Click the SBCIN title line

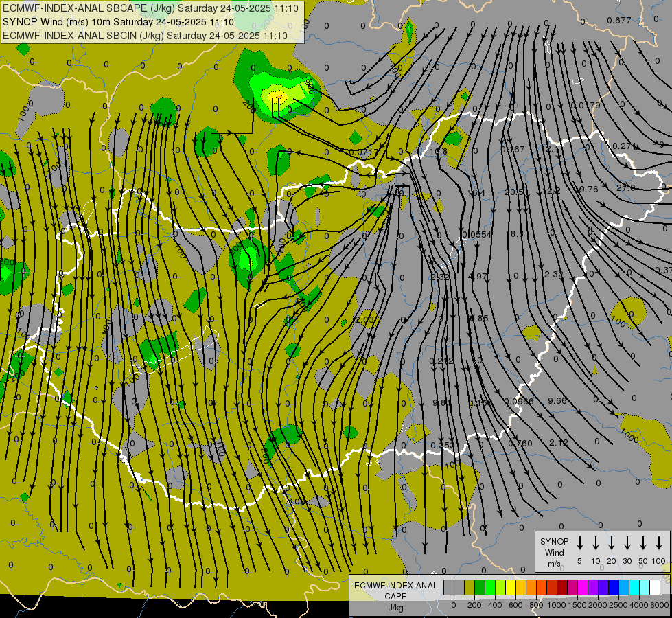(x=145, y=36)
